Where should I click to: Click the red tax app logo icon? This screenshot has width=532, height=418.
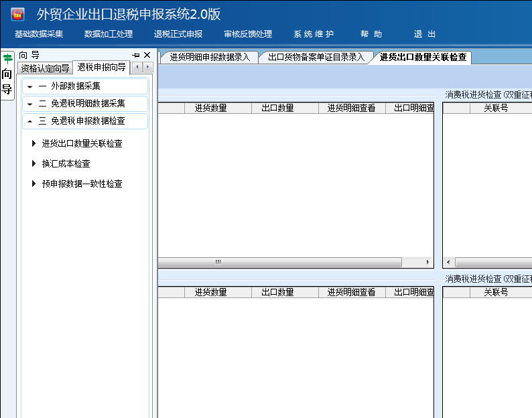click(17, 14)
